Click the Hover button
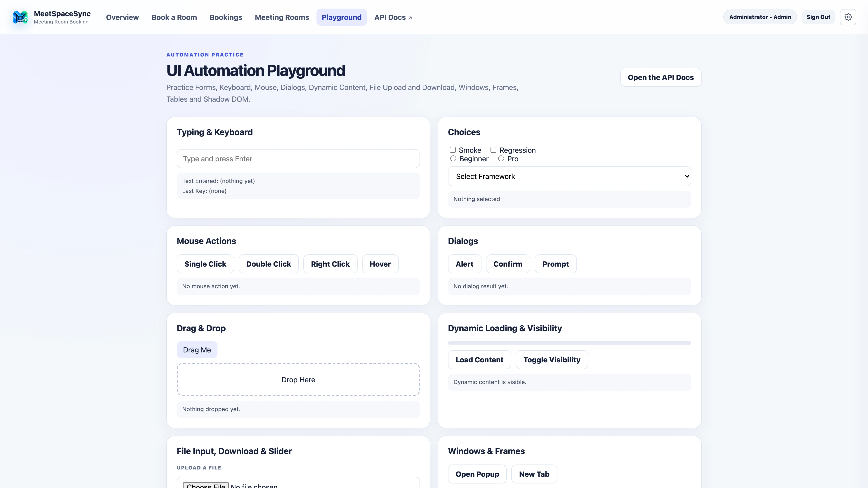The image size is (868, 488). pyautogui.click(x=380, y=264)
